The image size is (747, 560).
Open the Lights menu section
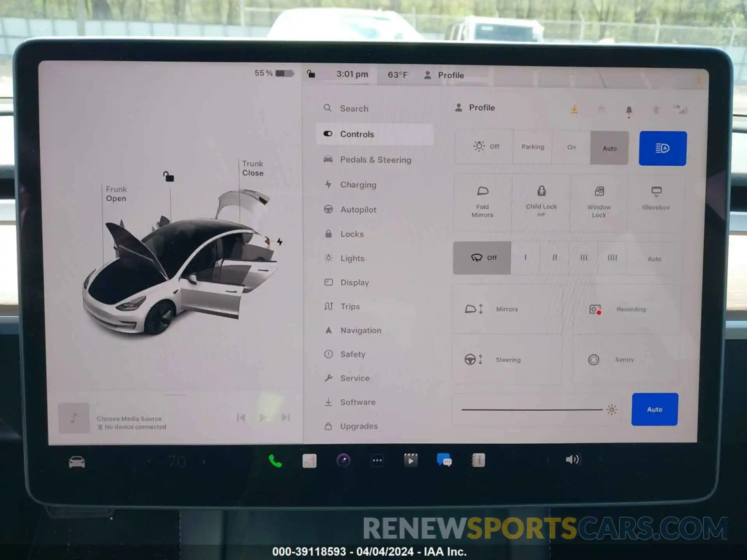tap(352, 258)
